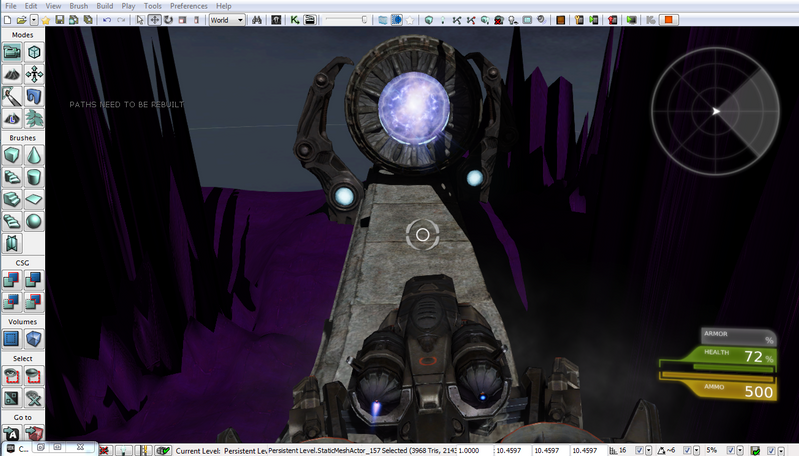Open the rotation grid size dropdown
This screenshot has width=799, height=456.
697,451
